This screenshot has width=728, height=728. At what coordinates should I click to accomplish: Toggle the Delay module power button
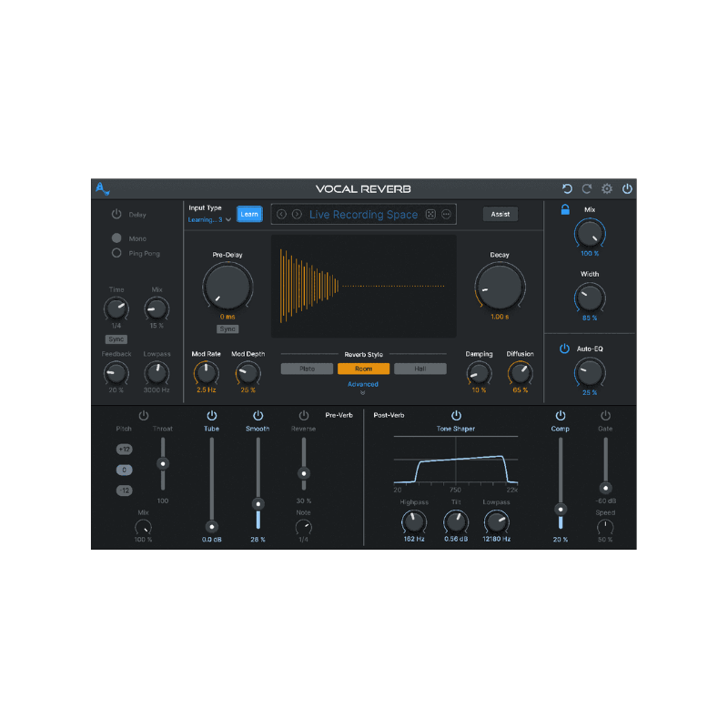tap(117, 215)
